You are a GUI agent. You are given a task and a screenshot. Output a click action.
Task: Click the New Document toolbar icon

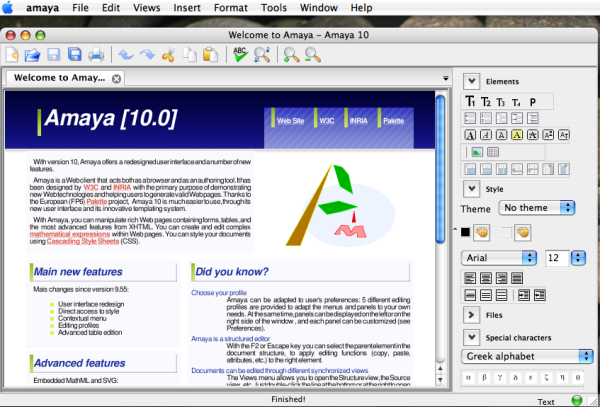(x=13, y=56)
